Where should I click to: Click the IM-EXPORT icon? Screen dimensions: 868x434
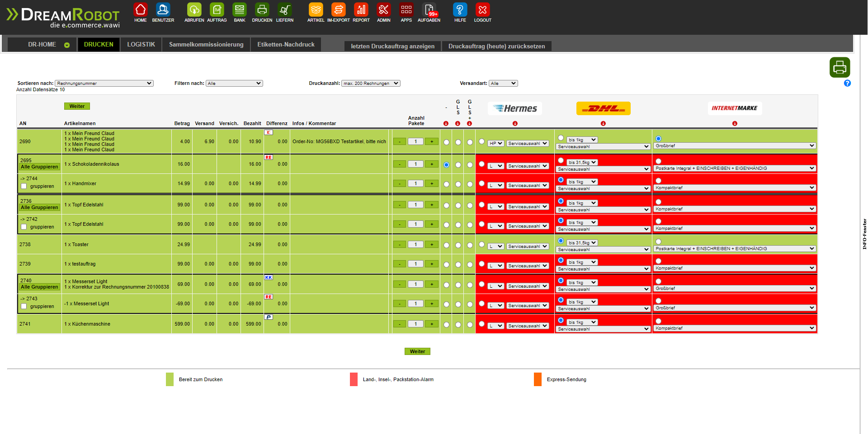(x=339, y=9)
